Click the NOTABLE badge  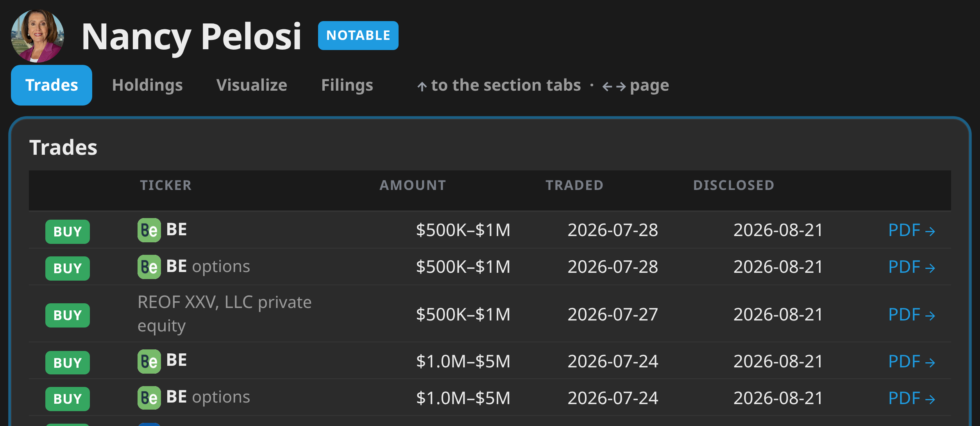[358, 36]
